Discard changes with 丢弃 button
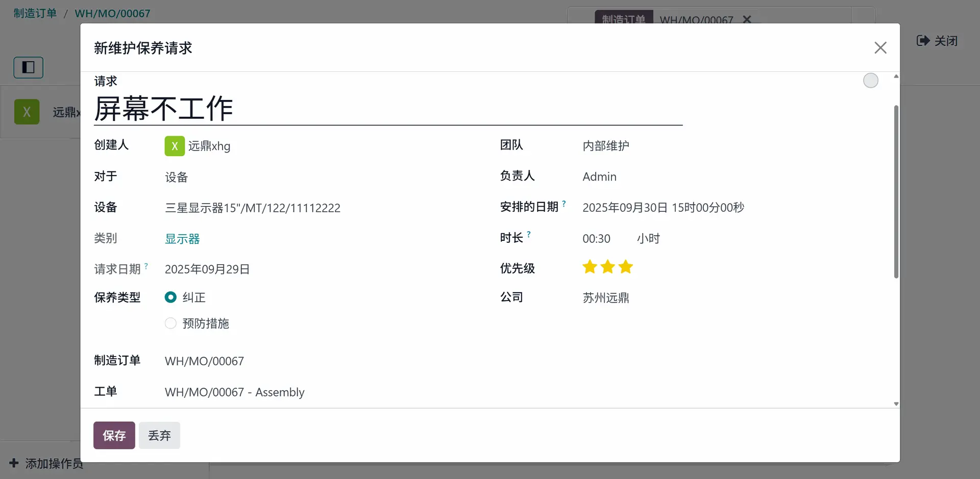 pyautogui.click(x=159, y=435)
